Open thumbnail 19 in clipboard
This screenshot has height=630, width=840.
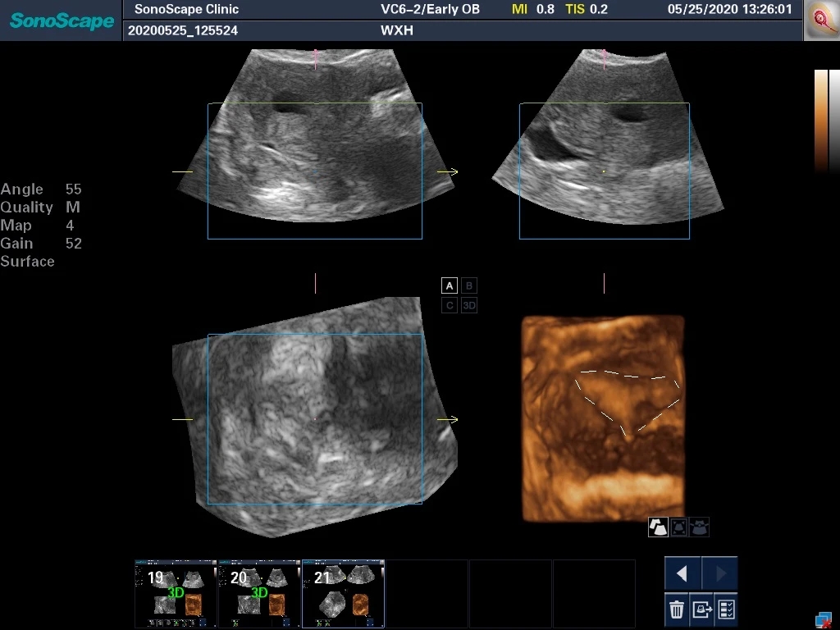(176, 594)
